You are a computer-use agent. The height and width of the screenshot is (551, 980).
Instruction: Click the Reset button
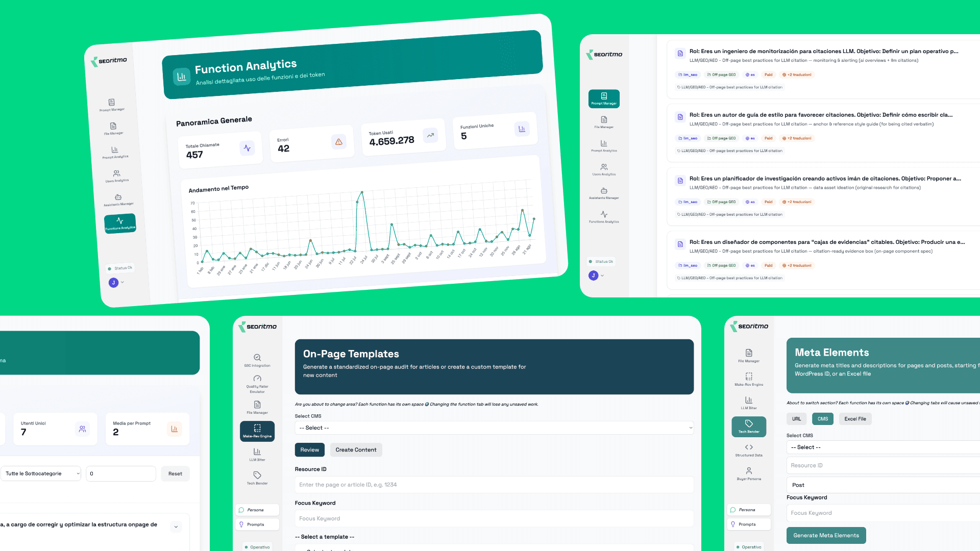(x=175, y=473)
